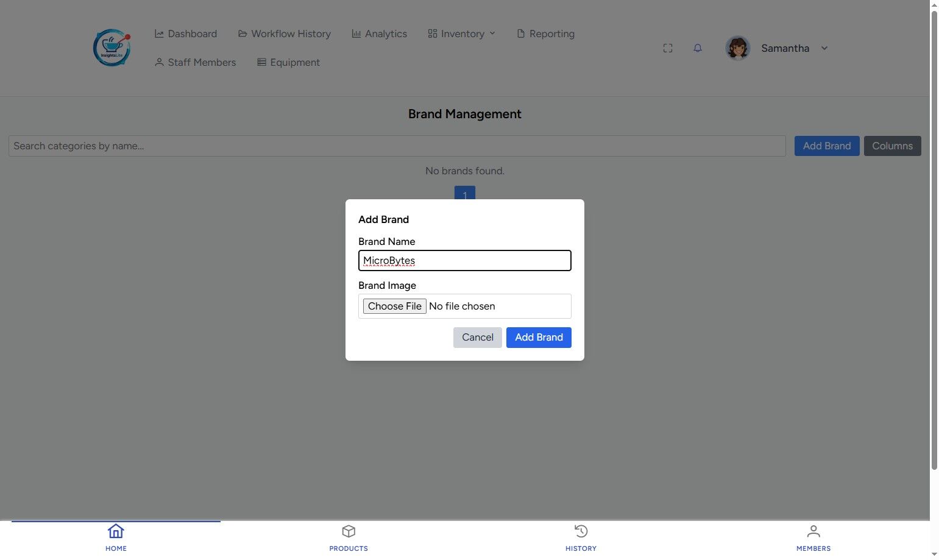The width and height of the screenshot is (939, 560).
Task: Click Samantha's profile avatar
Action: [x=737, y=48]
